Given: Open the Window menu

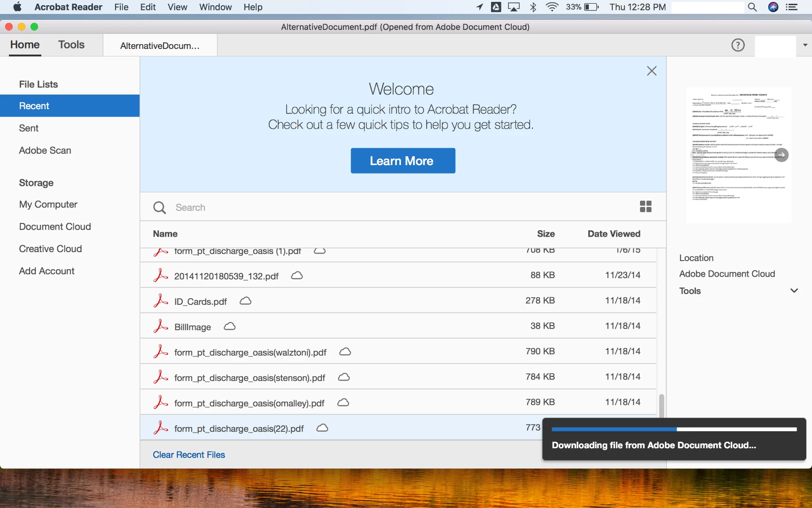Looking at the screenshot, I should click(x=216, y=7).
